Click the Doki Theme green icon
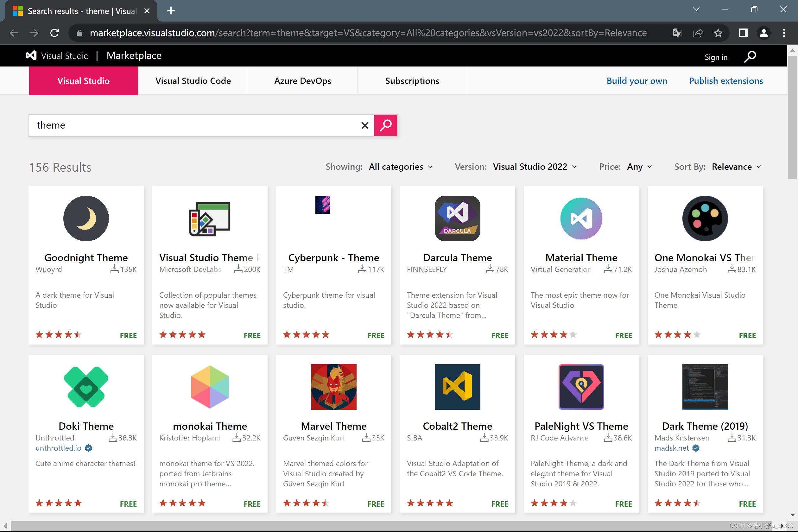The height and width of the screenshot is (532, 798). [x=86, y=386]
